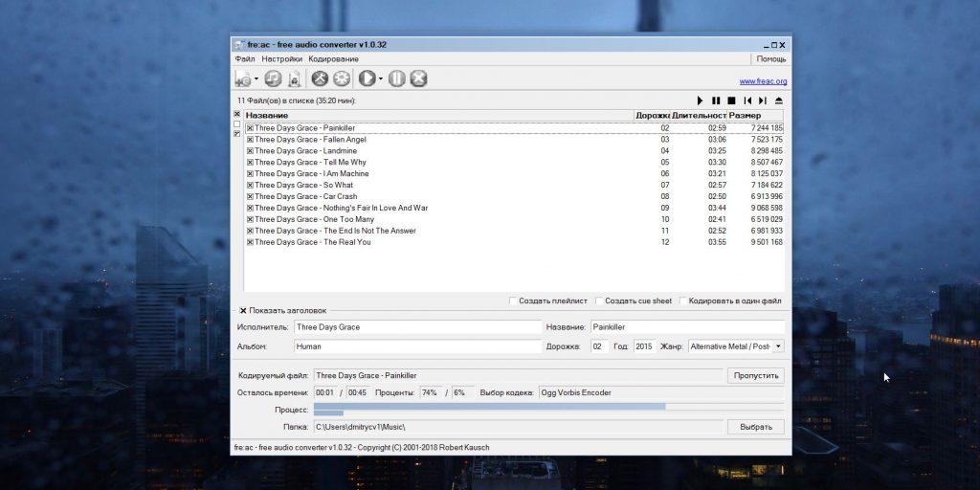
Task: Click the copyright status bar text
Action: pos(362,448)
